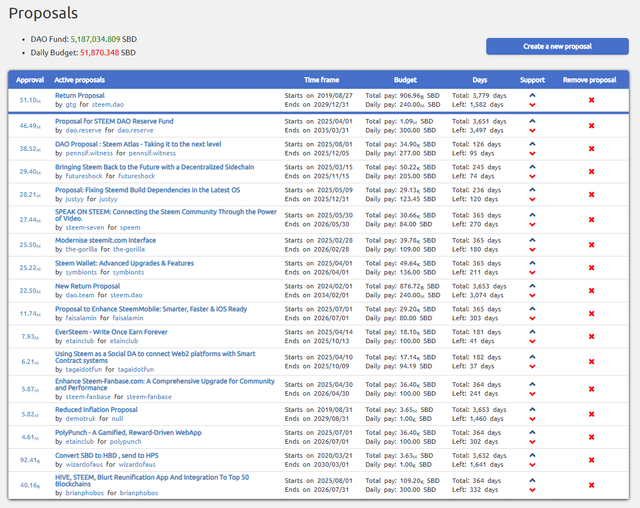The image size is (640, 508).
Task: Remove the New Return Proposal
Action: click(591, 291)
